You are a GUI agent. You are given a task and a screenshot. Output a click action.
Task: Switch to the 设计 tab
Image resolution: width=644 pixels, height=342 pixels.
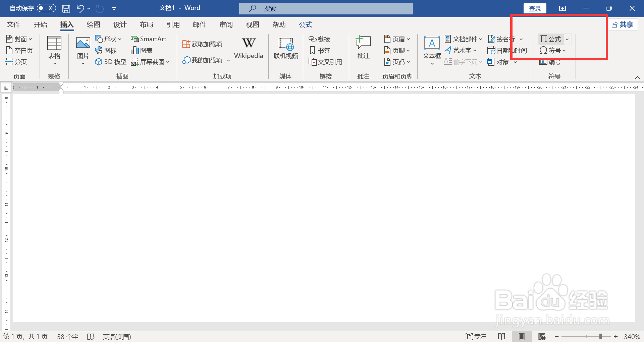120,24
